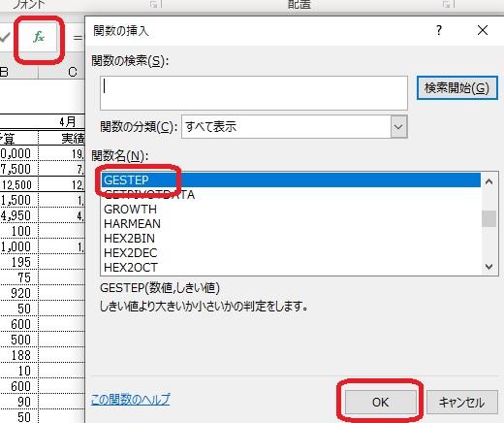The width and height of the screenshot is (504, 423).
Task: Click the checkmark Enter icon in formula bar
Action: (x=5, y=37)
